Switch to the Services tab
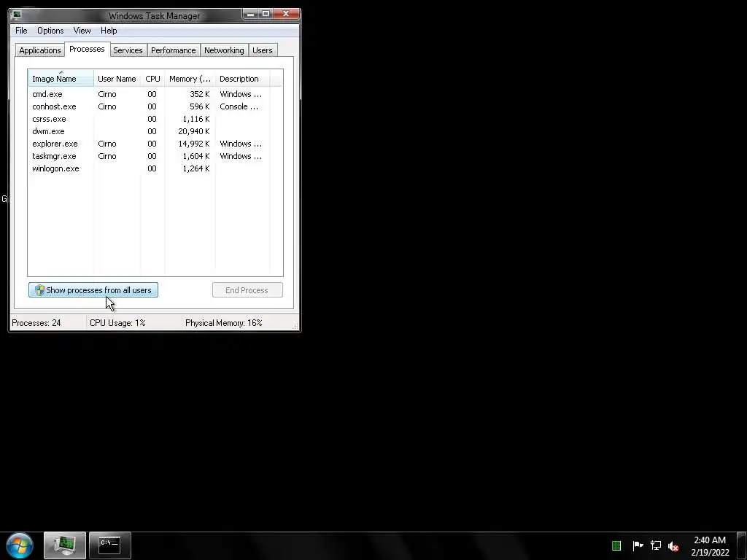Viewport: 747px width, 560px height. tap(128, 50)
